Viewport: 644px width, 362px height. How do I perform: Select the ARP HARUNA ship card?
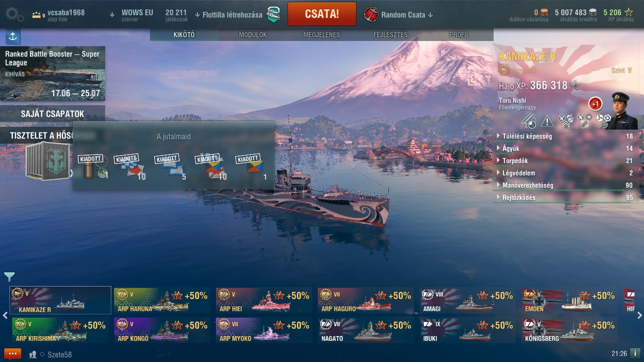[162, 300]
